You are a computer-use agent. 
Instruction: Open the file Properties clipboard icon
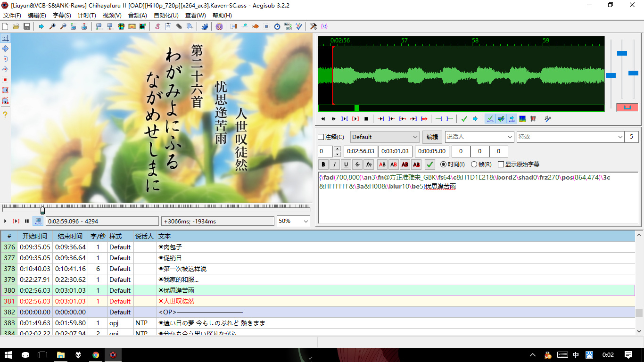[168, 26]
